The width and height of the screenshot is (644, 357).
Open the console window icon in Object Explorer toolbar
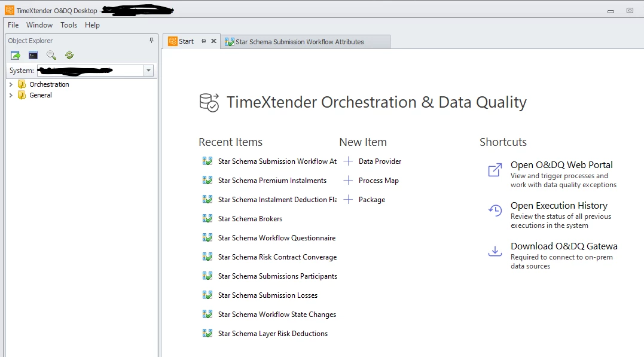pos(33,55)
